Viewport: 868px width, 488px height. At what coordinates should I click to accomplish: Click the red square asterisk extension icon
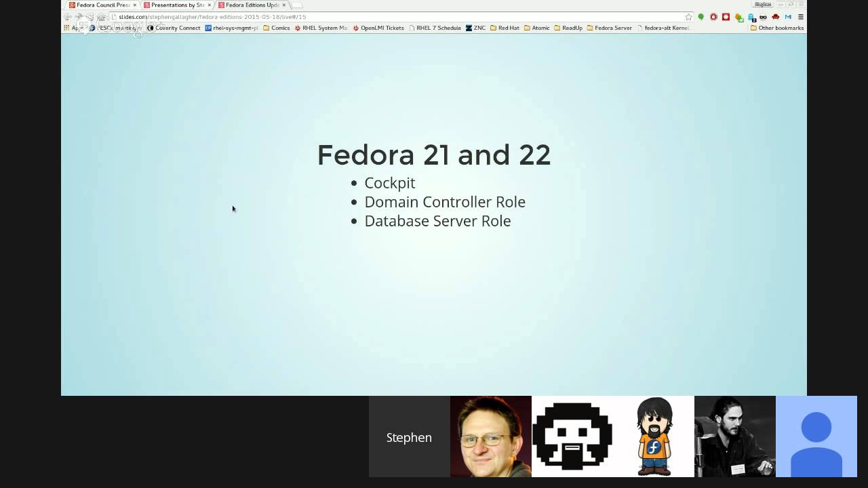726,17
